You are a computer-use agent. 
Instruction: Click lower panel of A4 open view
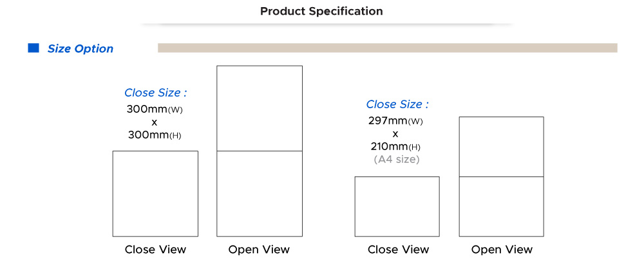click(502, 207)
